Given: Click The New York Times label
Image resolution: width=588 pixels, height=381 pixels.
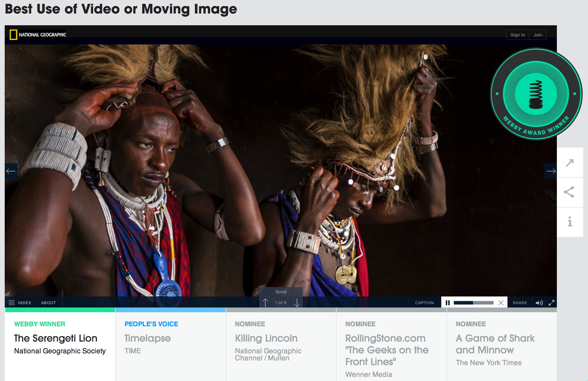Looking at the screenshot, I should pyautogui.click(x=489, y=363).
